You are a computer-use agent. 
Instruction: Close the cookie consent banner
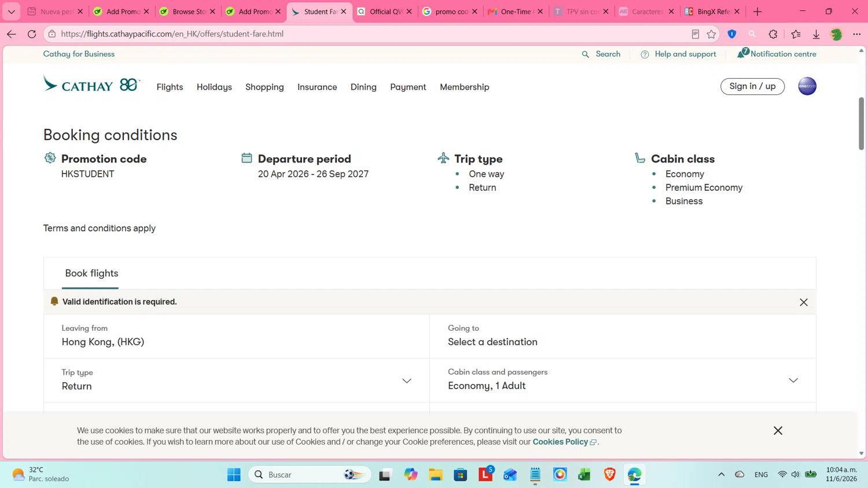click(x=778, y=430)
